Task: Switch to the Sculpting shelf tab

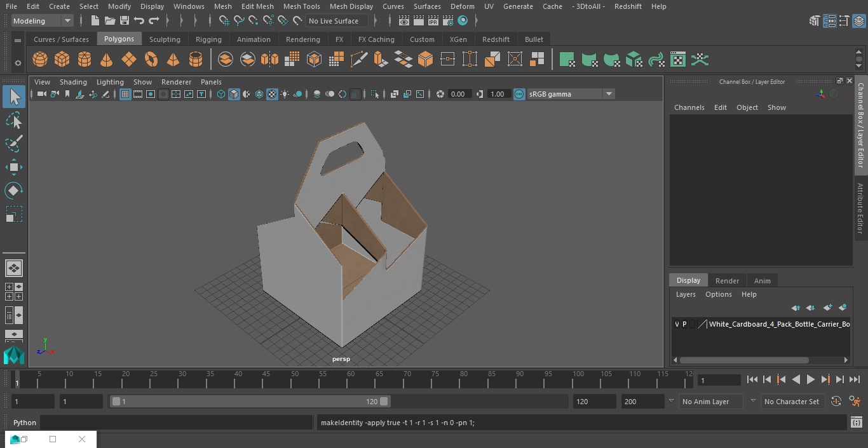Action: tap(165, 39)
